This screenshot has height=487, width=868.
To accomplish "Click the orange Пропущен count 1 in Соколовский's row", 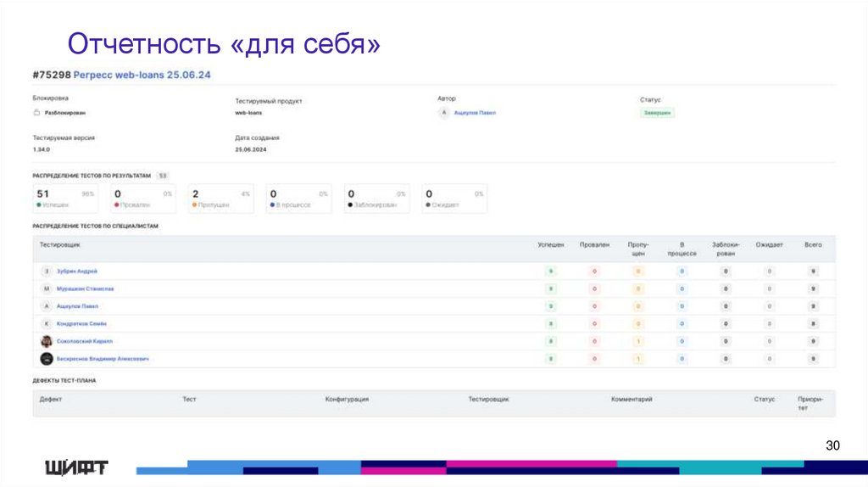I will pyautogui.click(x=638, y=341).
